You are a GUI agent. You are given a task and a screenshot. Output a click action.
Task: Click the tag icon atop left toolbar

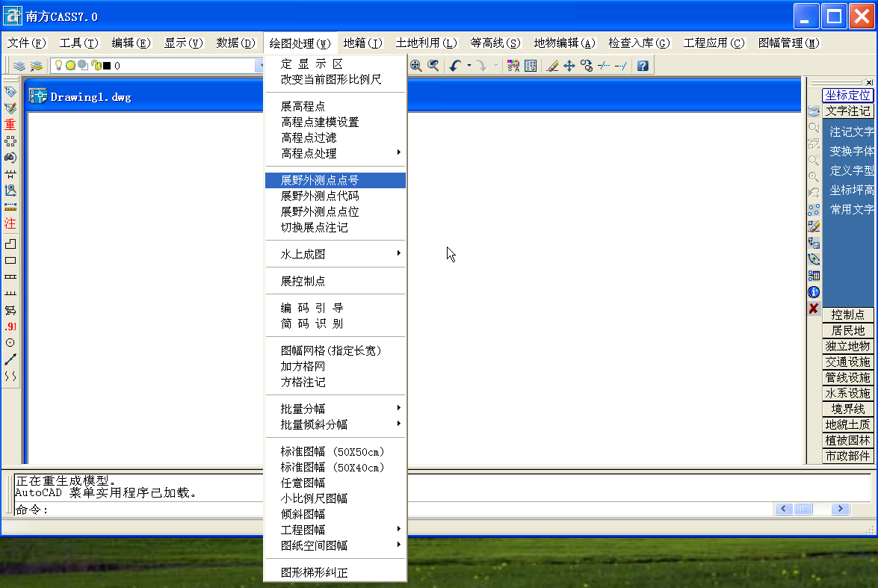pos(10,91)
